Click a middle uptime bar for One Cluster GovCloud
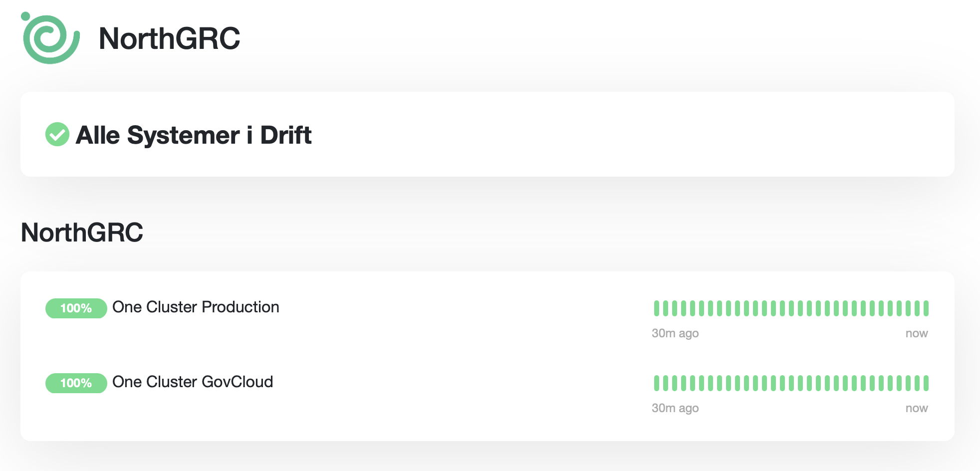The height and width of the screenshot is (471, 980). pyautogui.click(x=791, y=383)
